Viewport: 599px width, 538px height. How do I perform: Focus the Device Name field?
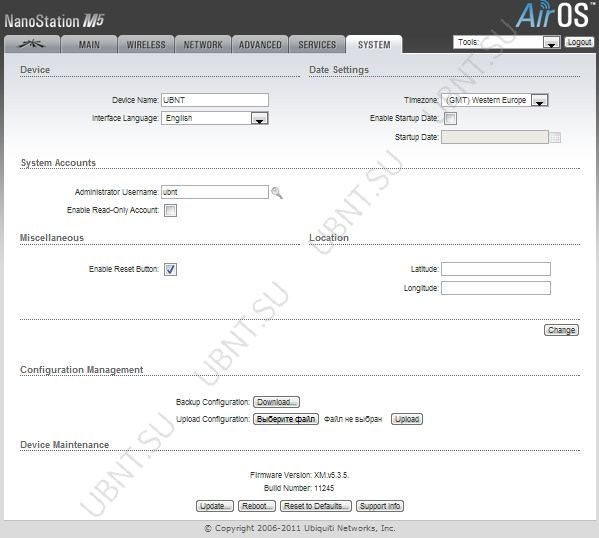click(215, 100)
